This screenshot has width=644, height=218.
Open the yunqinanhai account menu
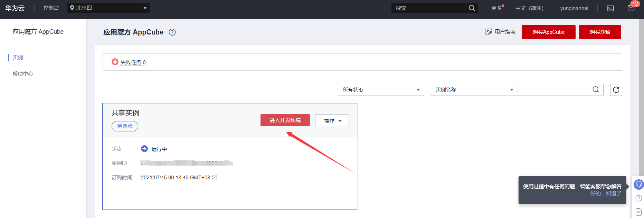click(x=574, y=8)
